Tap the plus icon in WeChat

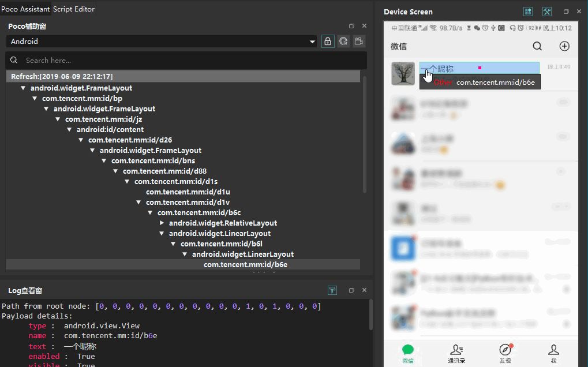click(564, 46)
